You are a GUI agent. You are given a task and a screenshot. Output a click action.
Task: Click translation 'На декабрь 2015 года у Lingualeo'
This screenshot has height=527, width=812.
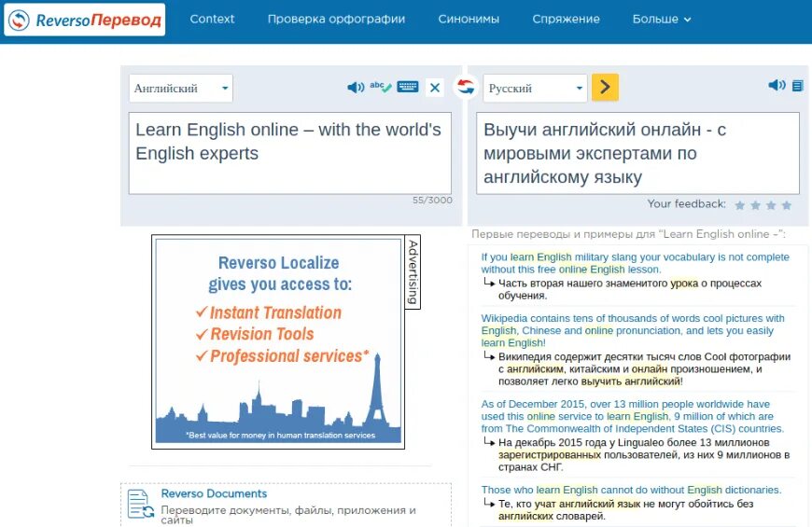click(x=644, y=454)
